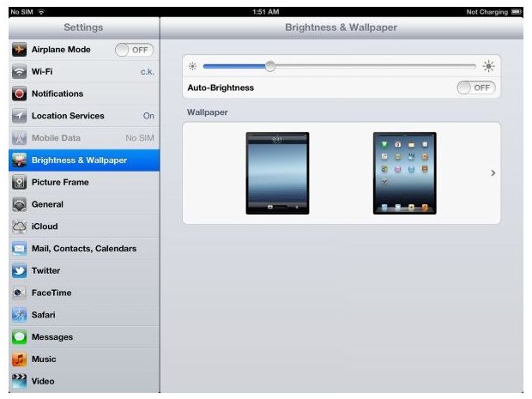Open Notifications settings
This screenshot has height=399, width=532.
tap(84, 94)
